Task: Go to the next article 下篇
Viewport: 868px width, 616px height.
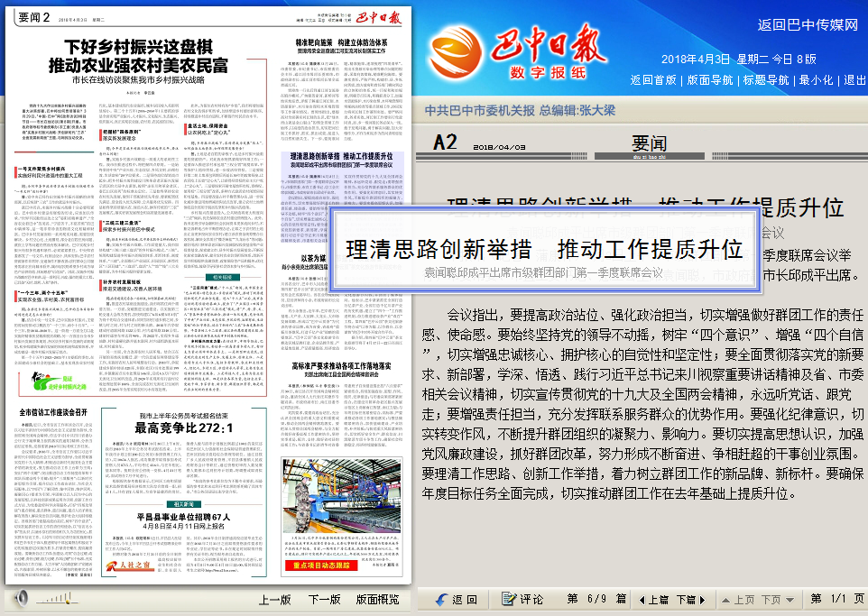Action: click(x=687, y=600)
